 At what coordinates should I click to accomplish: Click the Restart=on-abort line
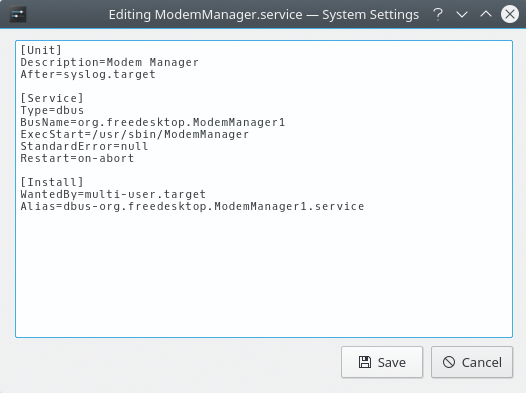[x=77, y=158]
